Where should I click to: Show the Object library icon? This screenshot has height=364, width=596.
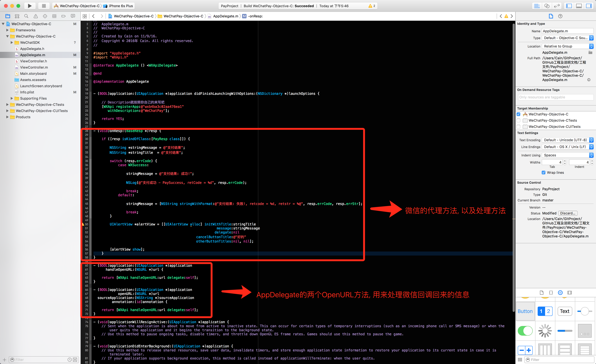560,293
